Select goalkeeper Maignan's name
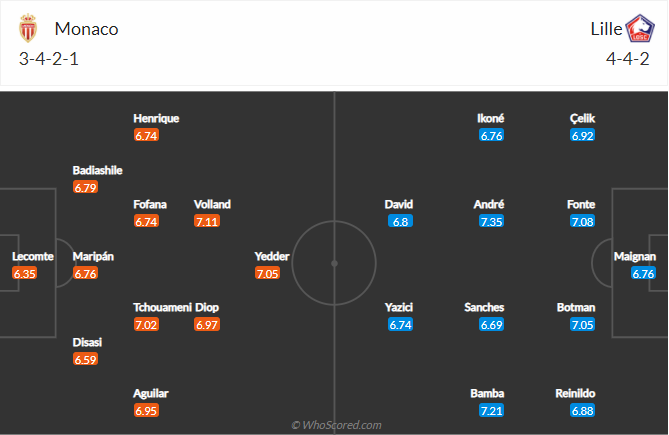 pos(636,256)
